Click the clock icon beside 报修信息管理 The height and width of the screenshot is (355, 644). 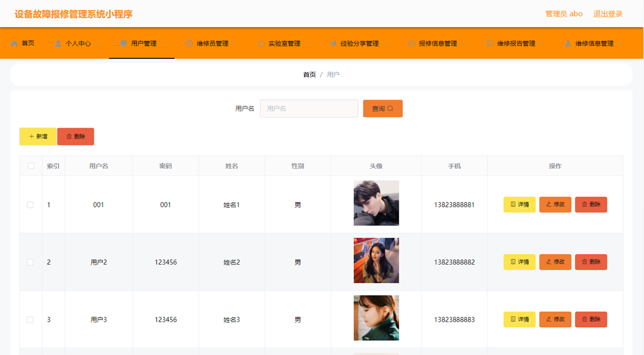tap(411, 44)
